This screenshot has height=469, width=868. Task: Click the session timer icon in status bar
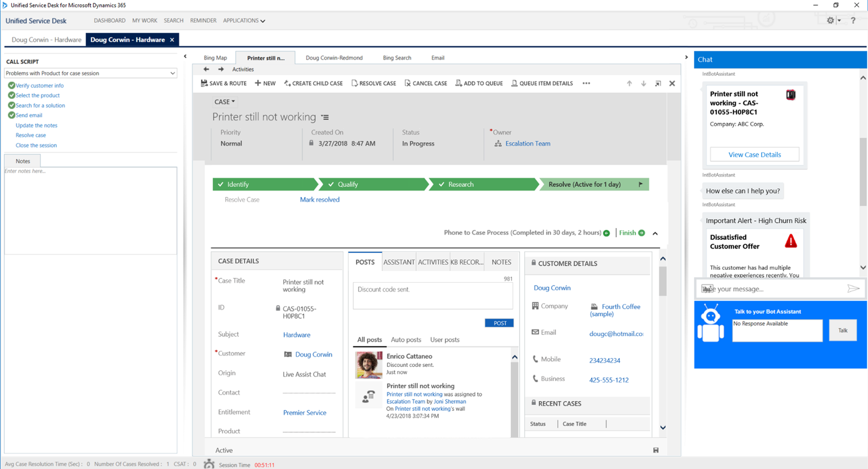click(209, 464)
